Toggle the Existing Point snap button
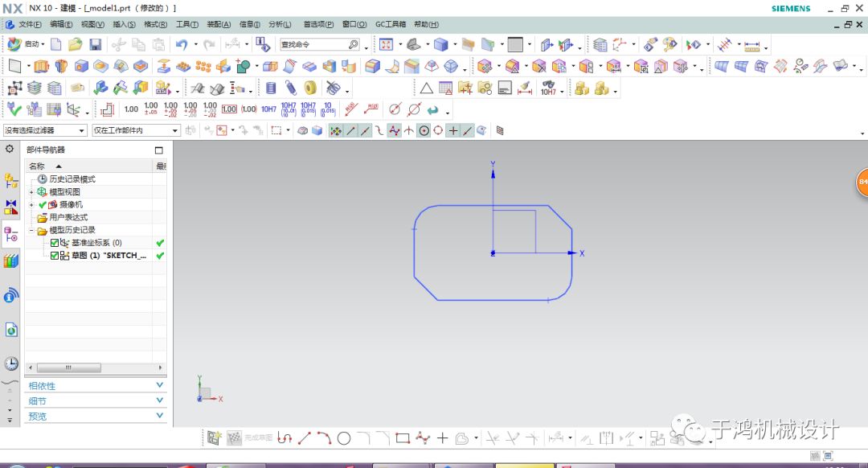The width and height of the screenshot is (868, 468). tap(452, 131)
